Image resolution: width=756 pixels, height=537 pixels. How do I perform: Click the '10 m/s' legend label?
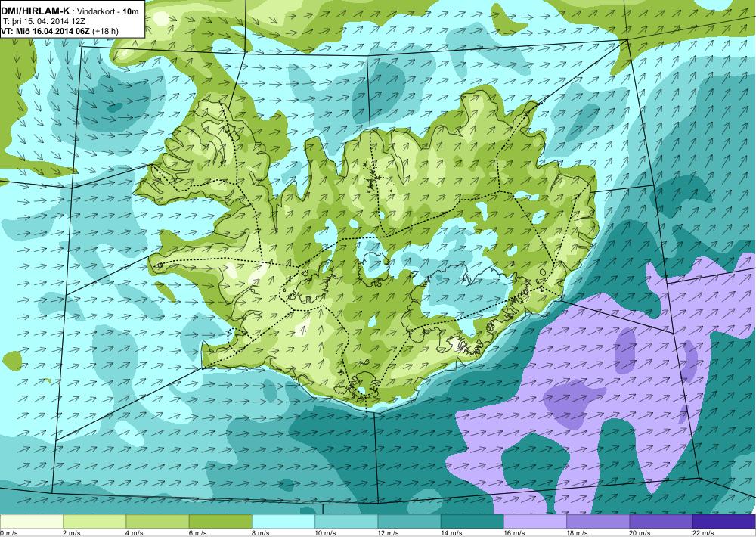click(325, 533)
